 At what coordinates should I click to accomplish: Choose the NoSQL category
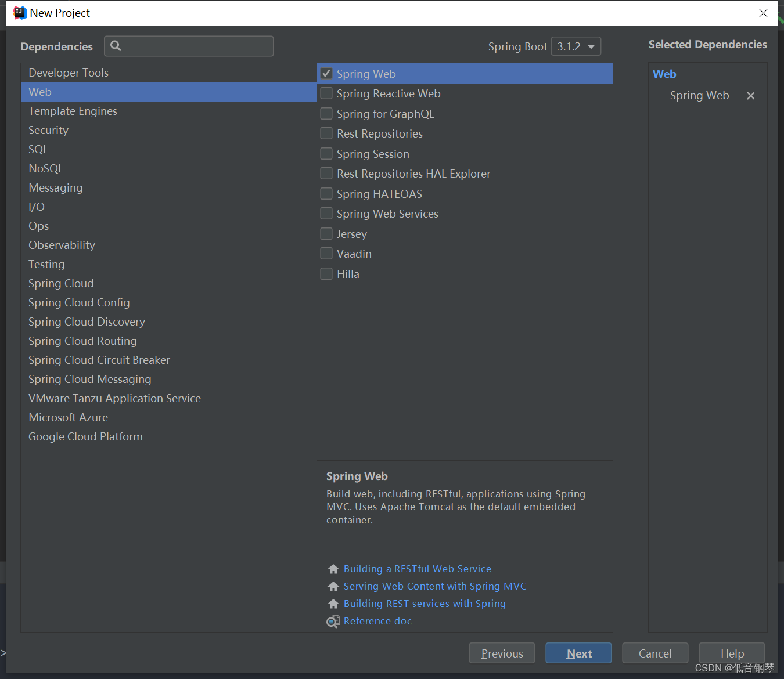pyautogui.click(x=168, y=168)
